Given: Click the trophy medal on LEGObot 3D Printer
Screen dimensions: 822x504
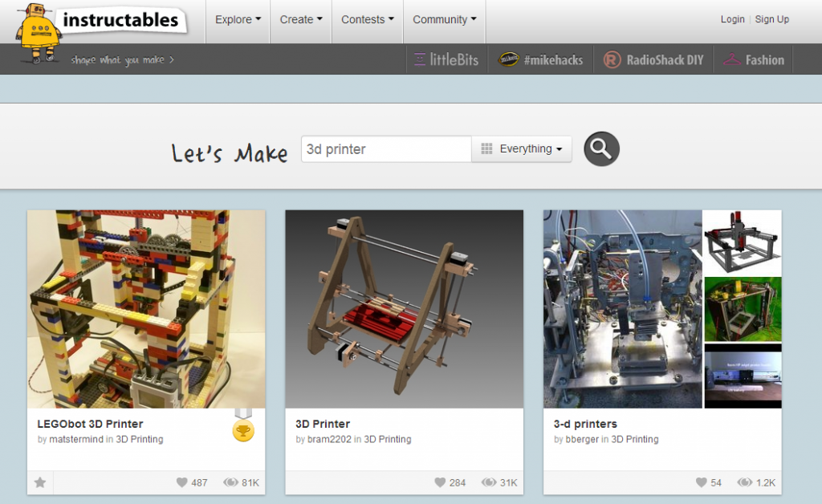Looking at the screenshot, I should point(243,430).
